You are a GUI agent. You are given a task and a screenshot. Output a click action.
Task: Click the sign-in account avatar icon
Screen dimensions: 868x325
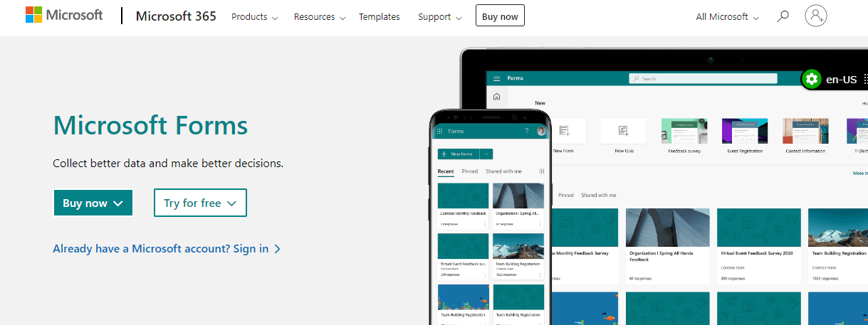816,16
